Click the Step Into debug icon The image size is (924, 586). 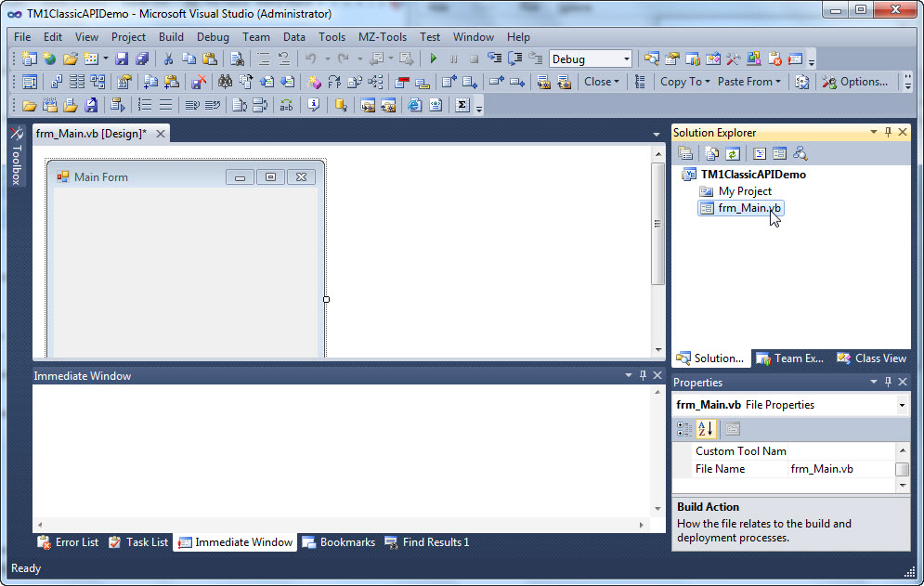[494, 59]
